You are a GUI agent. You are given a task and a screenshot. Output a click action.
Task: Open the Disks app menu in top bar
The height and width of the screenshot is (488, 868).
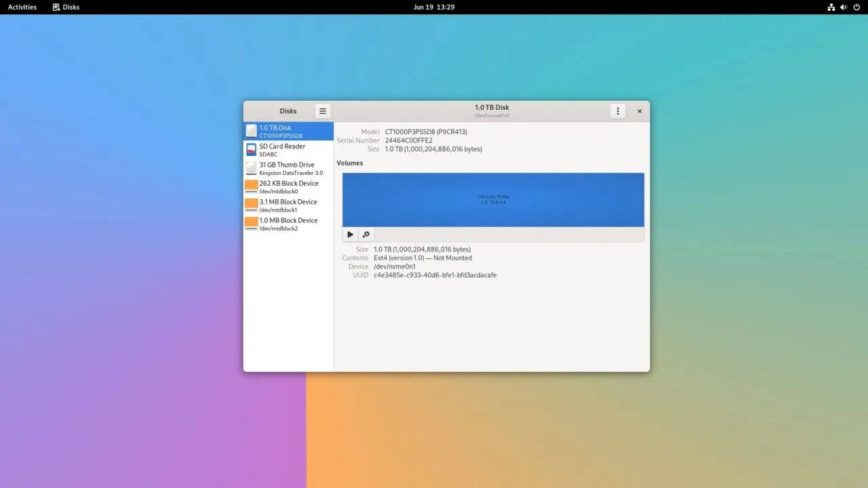66,7
